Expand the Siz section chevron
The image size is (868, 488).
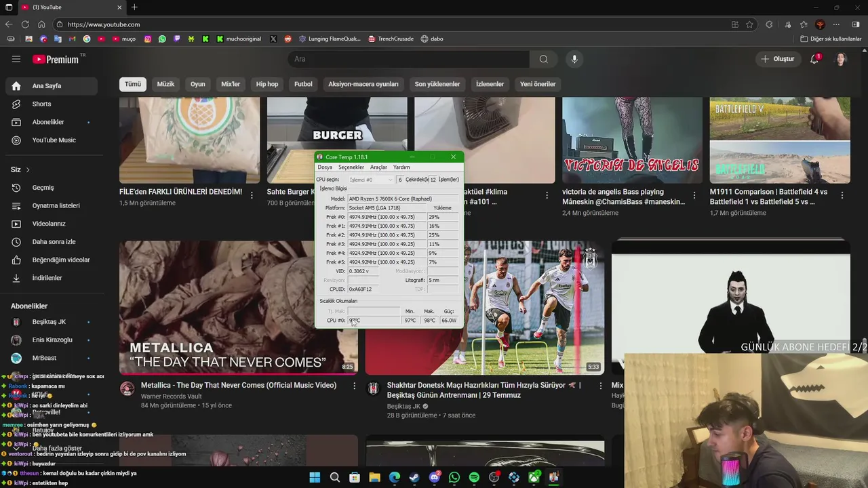point(28,169)
